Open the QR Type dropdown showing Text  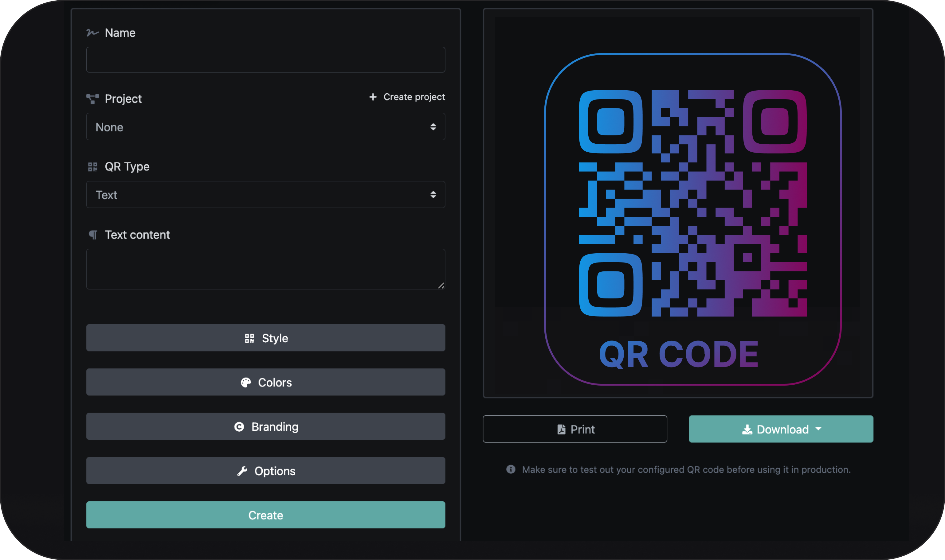pyautogui.click(x=265, y=195)
